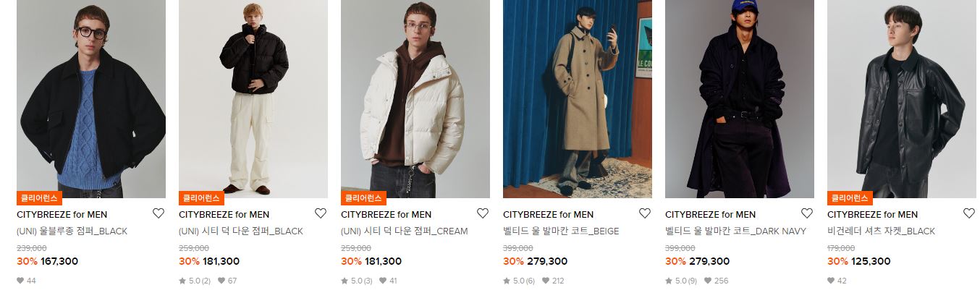Open the dark navy coat product image
The image size is (980, 298).
click(740, 99)
